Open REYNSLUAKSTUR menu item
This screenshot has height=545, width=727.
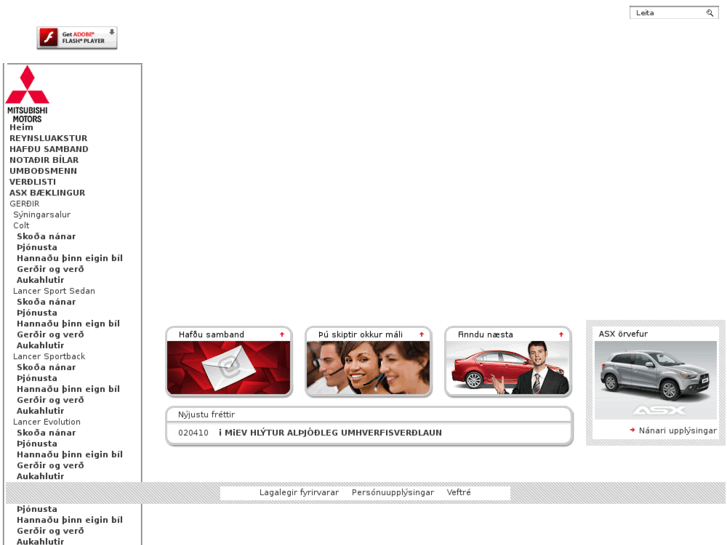(x=48, y=138)
